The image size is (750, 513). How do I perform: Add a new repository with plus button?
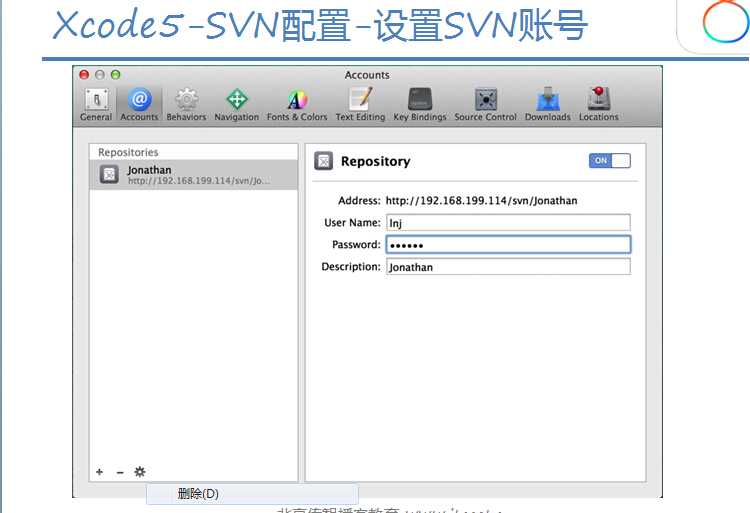click(x=99, y=472)
